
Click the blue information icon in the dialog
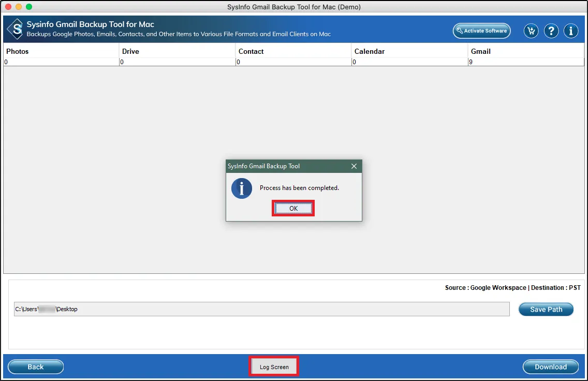[242, 188]
